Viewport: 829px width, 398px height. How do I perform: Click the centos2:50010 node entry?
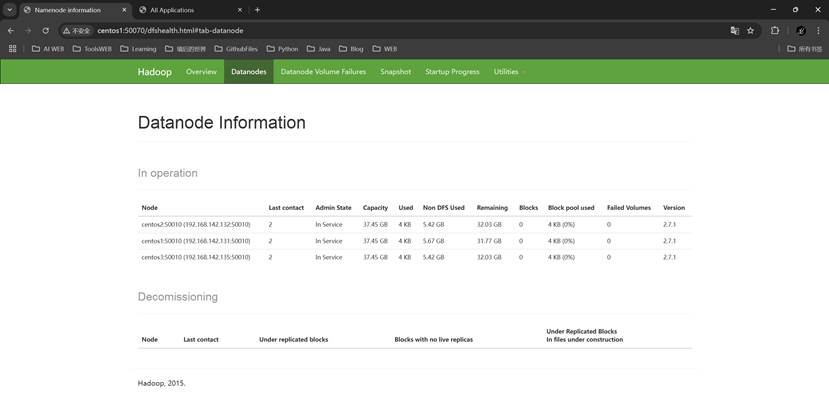tap(196, 225)
